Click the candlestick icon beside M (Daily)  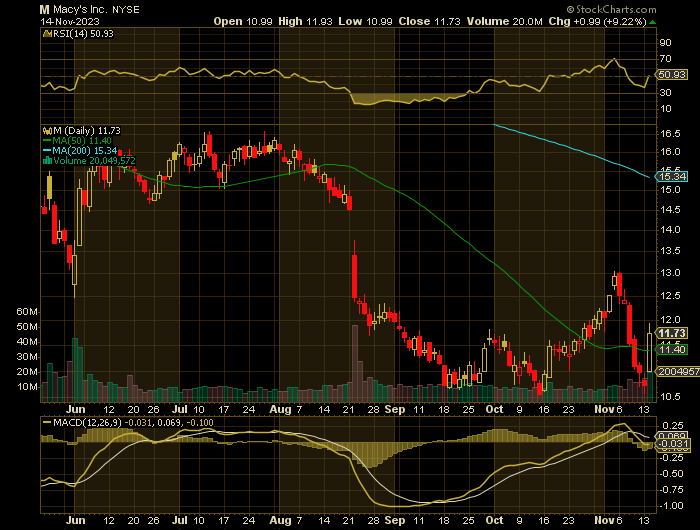click(x=47, y=131)
